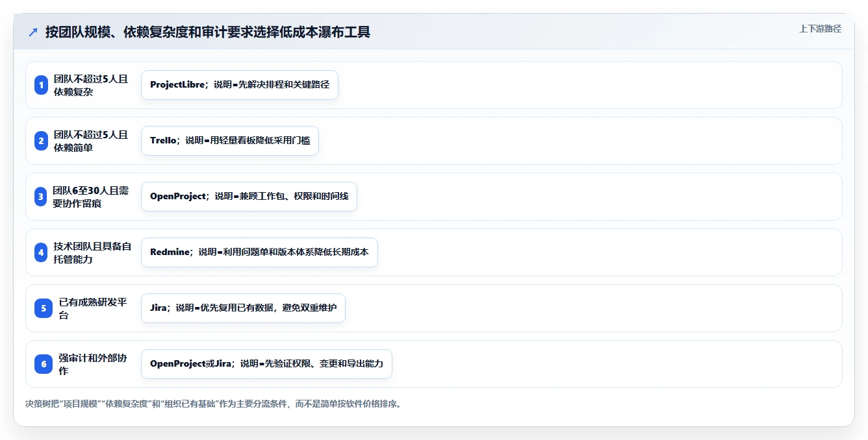Click step number 6 badge

click(x=44, y=364)
